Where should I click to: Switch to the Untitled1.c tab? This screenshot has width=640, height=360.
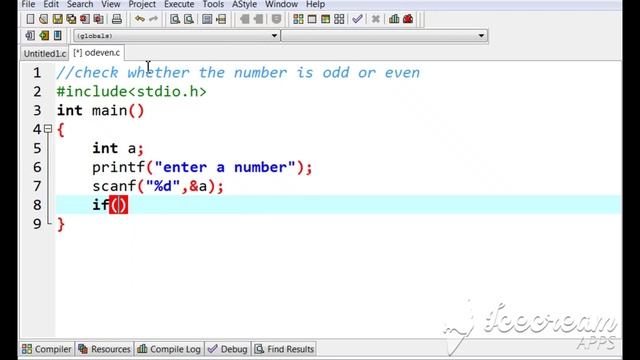44,53
